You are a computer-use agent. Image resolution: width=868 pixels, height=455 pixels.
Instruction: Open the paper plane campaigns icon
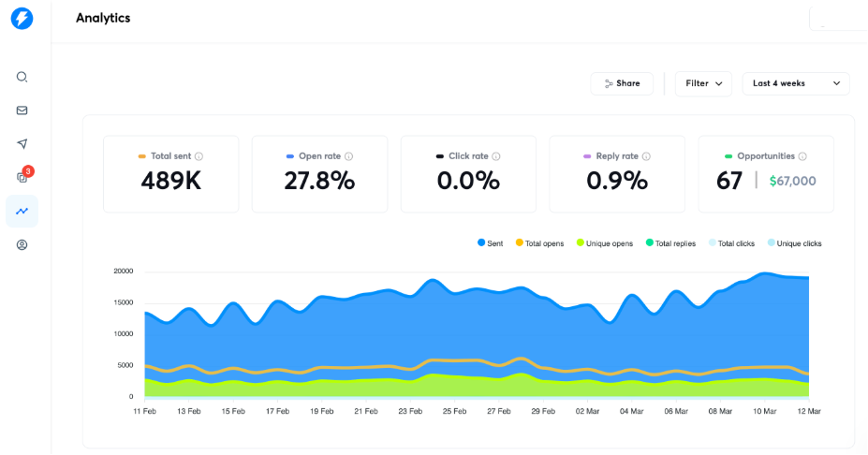22,144
